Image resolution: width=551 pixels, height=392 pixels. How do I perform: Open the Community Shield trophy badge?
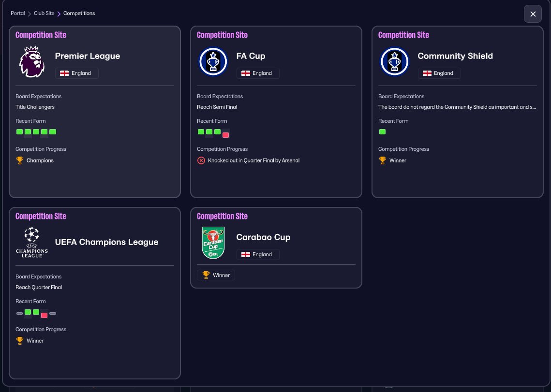[x=394, y=62]
